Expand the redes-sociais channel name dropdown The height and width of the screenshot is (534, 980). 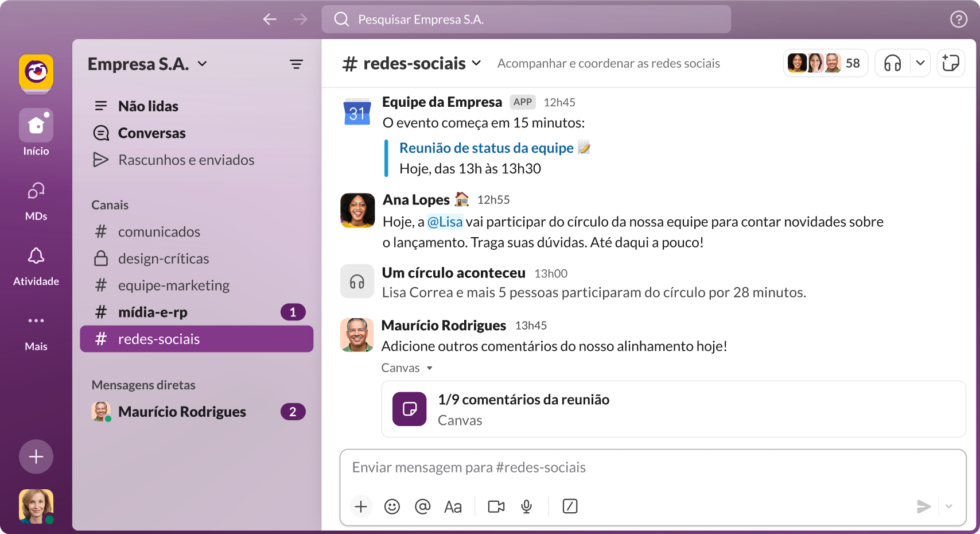coord(477,63)
